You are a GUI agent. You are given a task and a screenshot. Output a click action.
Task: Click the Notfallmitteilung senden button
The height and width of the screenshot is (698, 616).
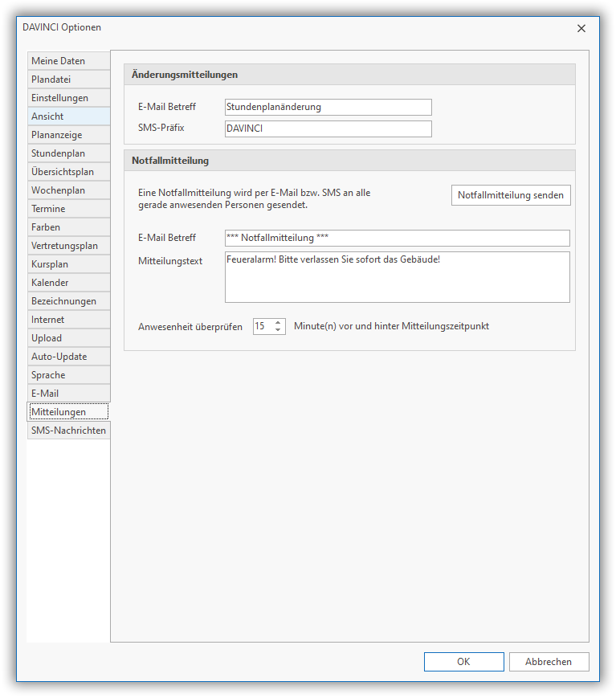(511, 195)
